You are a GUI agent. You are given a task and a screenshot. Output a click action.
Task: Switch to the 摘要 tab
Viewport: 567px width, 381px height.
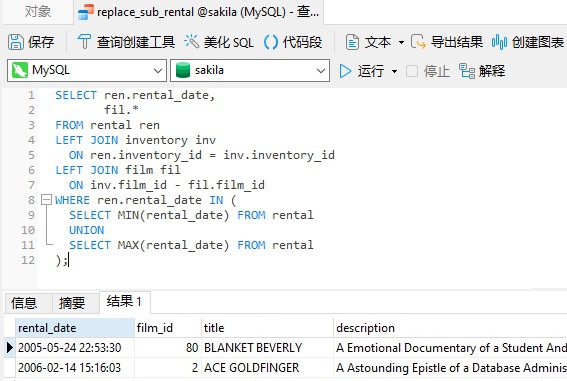click(72, 303)
